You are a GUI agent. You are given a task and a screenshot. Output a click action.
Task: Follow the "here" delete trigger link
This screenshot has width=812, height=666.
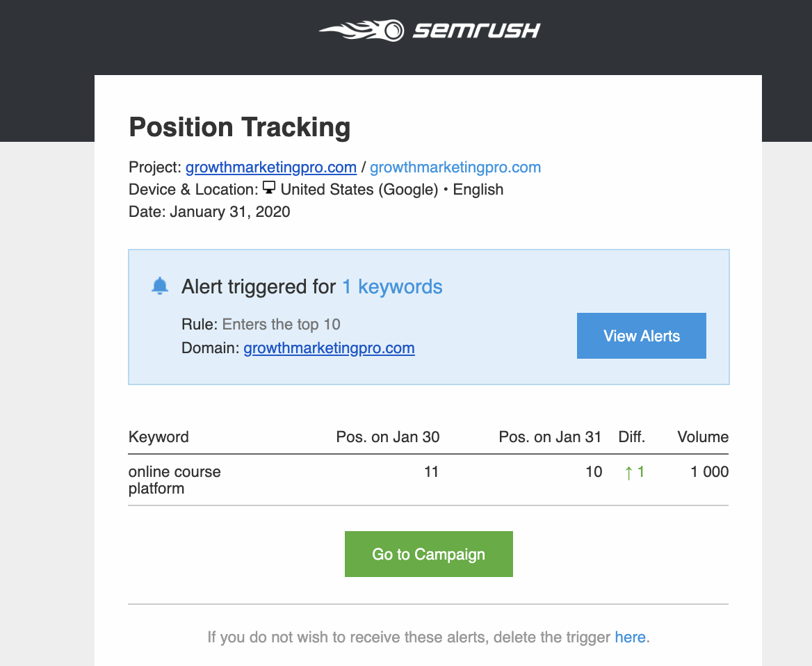click(630, 637)
